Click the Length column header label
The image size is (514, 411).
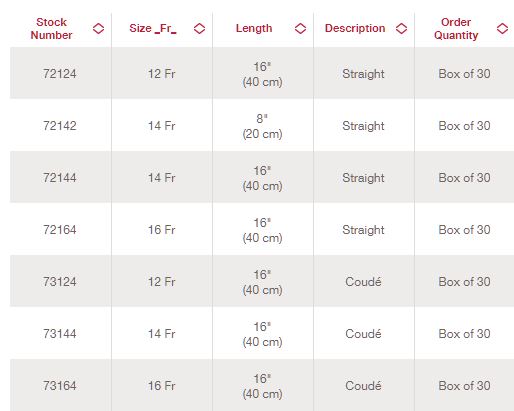coord(254,28)
